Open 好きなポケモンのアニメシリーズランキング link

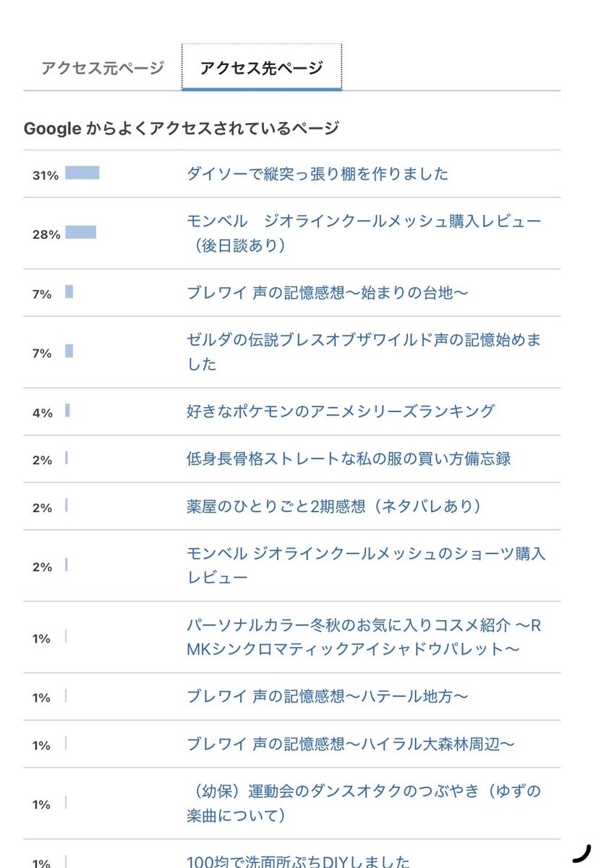coord(341,412)
